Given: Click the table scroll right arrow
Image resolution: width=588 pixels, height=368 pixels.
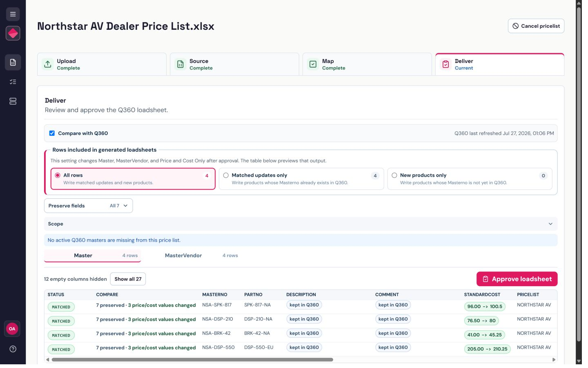Looking at the screenshot, I should pyautogui.click(x=554, y=360).
